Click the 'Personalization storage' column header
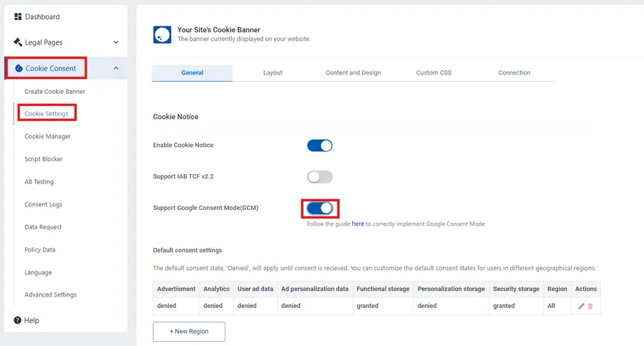 (451, 289)
